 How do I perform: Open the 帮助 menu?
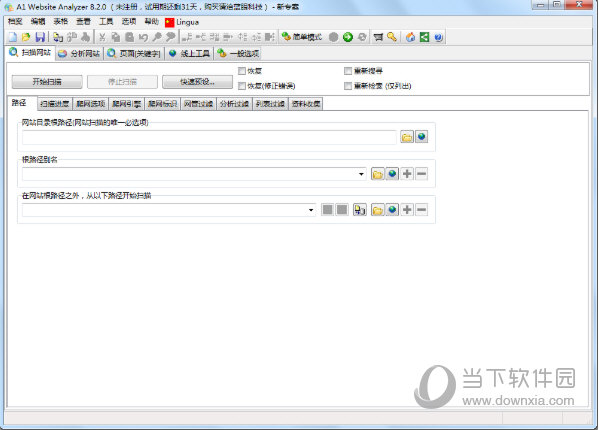[x=152, y=22]
